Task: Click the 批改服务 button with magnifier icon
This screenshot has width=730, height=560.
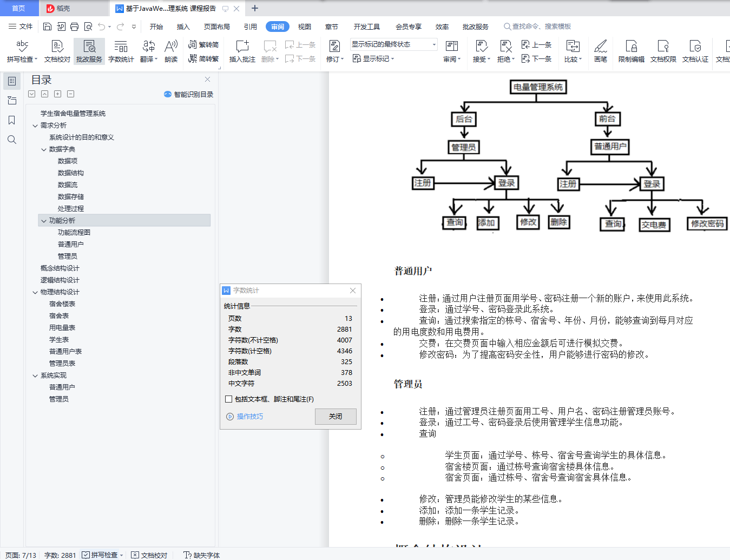Action: click(89, 51)
